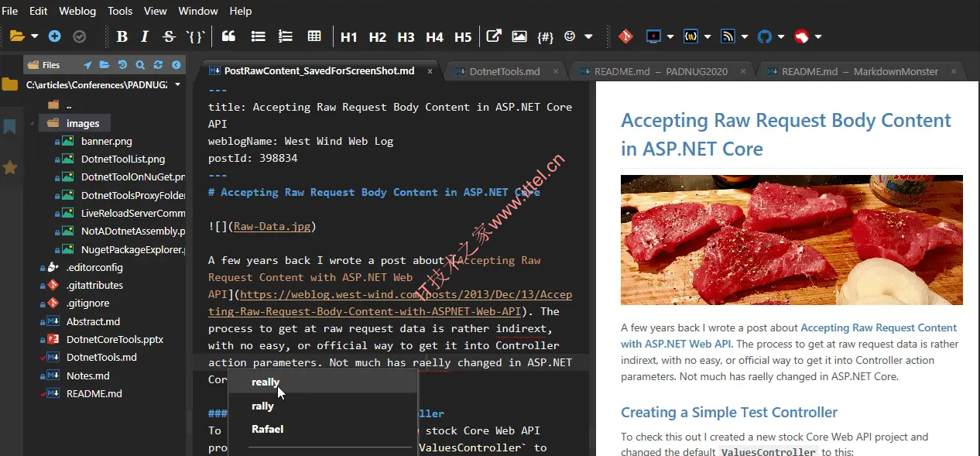Image resolution: width=980 pixels, height=456 pixels.
Task: Insert a numbered list
Action: pos(286,36)
